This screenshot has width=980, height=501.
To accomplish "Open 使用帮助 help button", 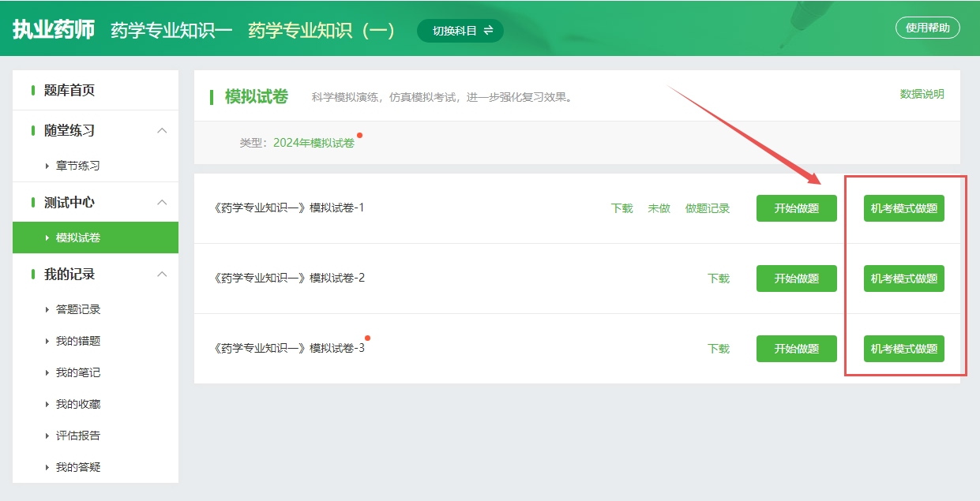I will point(927,28).
